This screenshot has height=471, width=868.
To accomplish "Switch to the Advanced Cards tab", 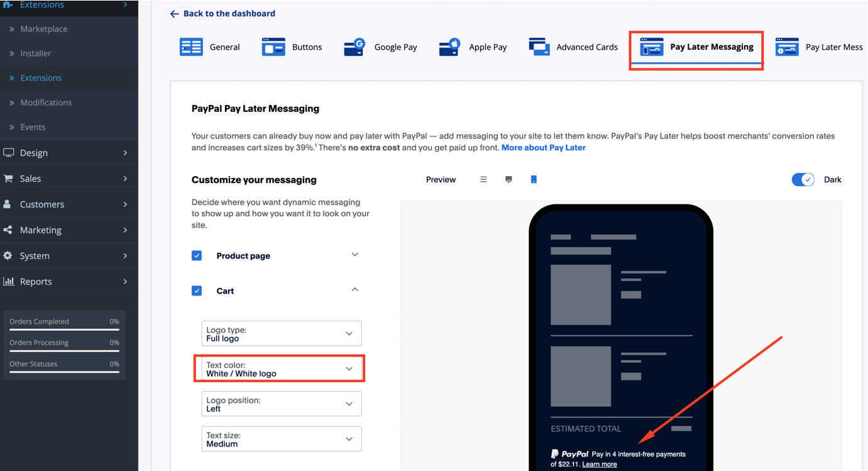I will tap(573, 47).
